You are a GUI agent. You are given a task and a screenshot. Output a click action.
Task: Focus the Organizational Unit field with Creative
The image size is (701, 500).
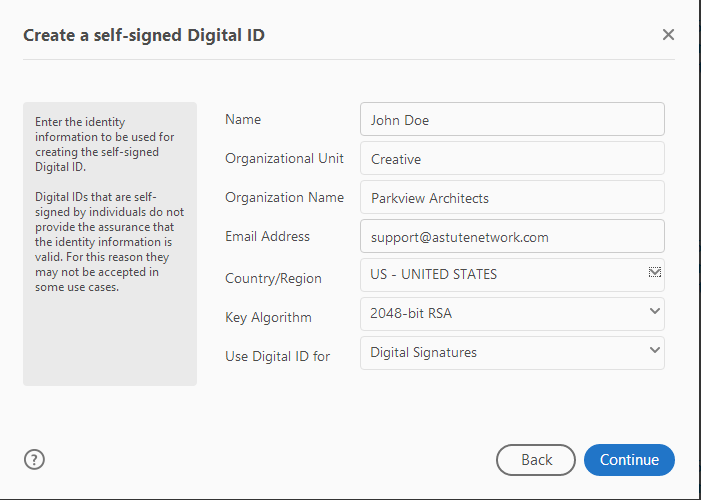coord(512,158)
